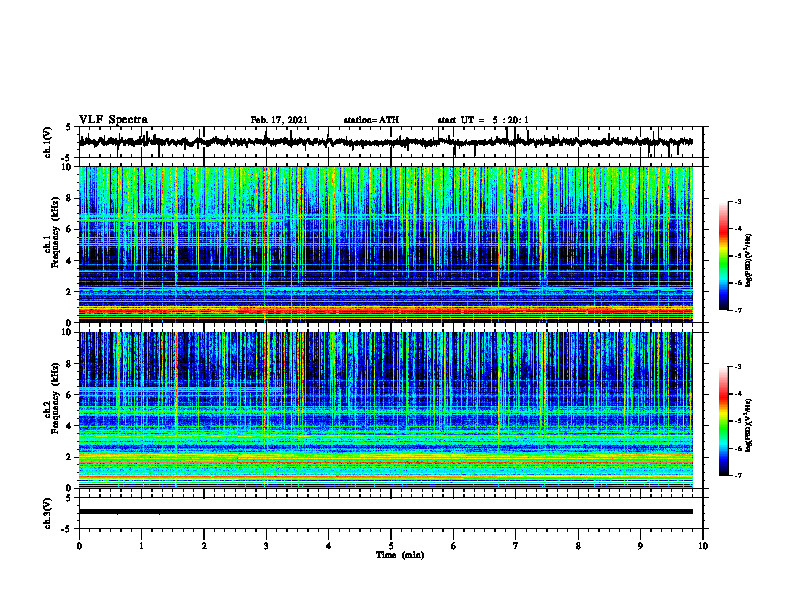Click the "station=ATH" header label
This screenshot has width=792, height=612.
[x=371, y=120]
